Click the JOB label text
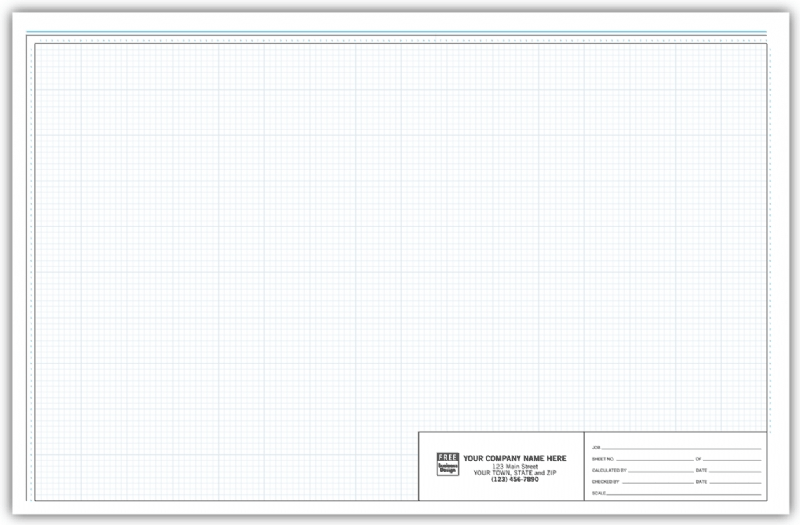This screenshot has width=800, height=525. pos(596,447)
